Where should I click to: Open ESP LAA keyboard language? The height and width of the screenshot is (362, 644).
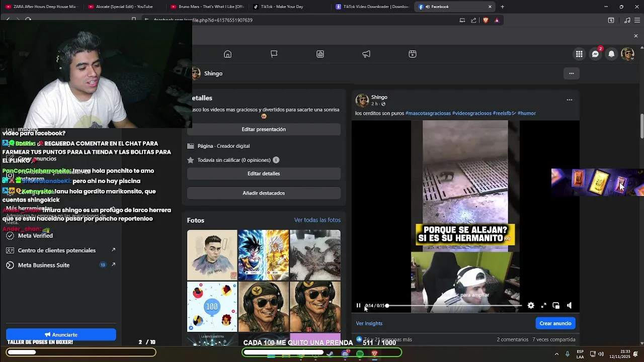point(580,354)
